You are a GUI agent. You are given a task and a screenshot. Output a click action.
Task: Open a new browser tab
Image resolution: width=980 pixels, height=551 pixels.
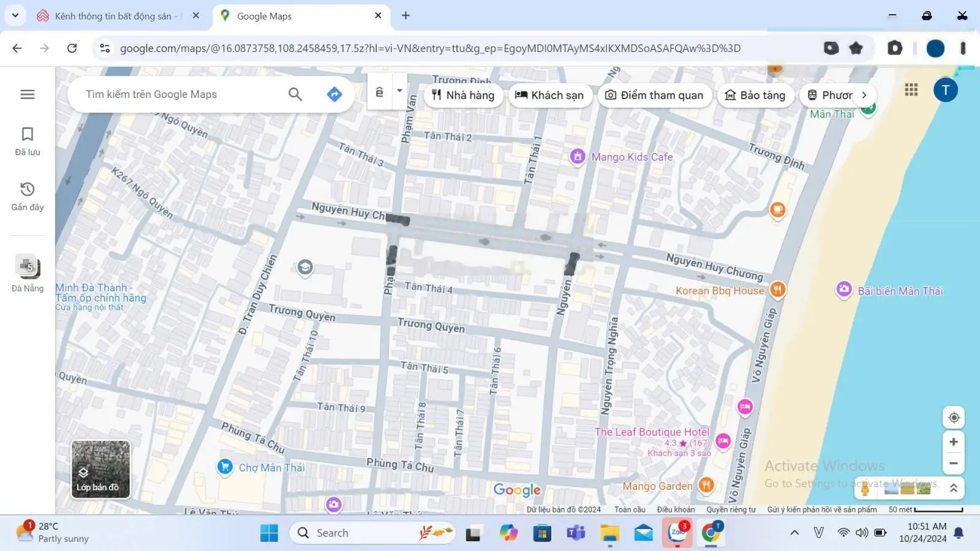click(405, 16)
